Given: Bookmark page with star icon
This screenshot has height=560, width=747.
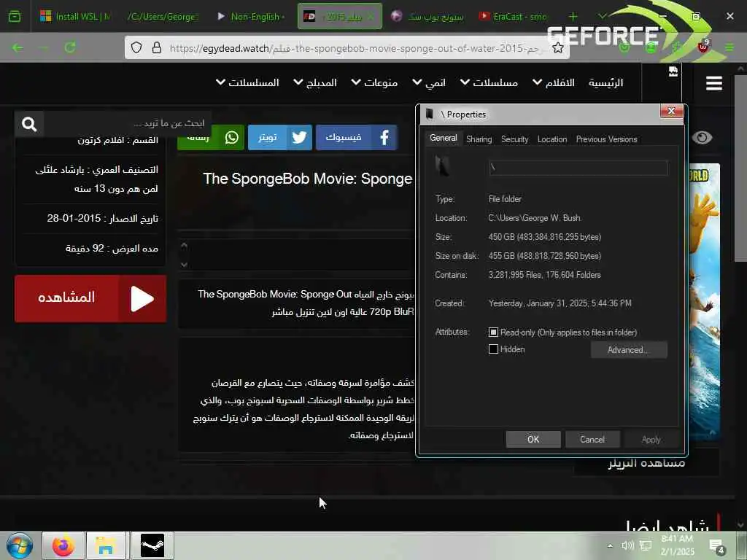Looking at the screenshot, I should (x=558, y=47).
